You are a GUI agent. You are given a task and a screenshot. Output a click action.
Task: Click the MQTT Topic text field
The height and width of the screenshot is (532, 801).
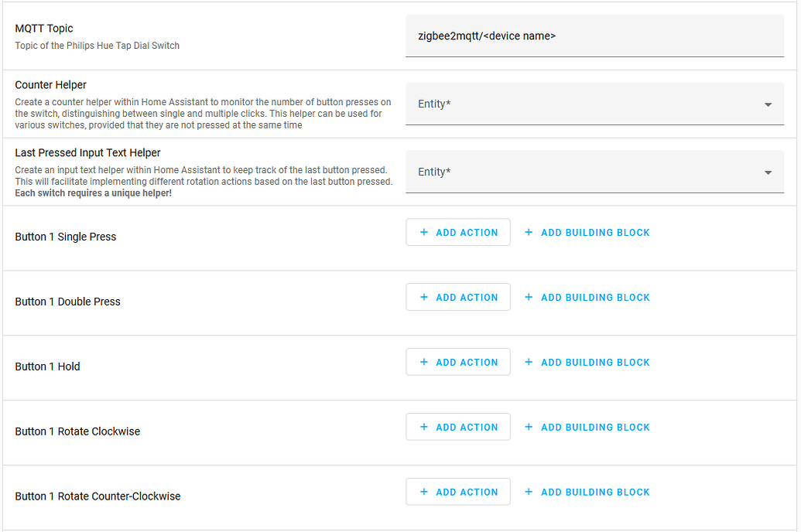click(594, 36)
